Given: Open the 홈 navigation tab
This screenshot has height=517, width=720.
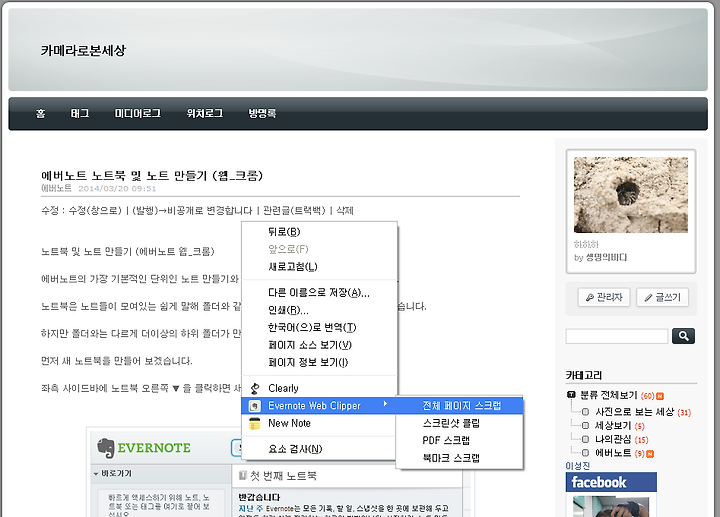Looking at the screenshot, I should pyautogui.click(x=40, y=113).
